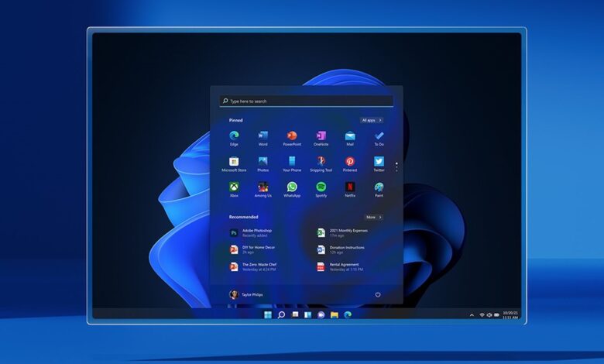Show hidden system tray icons chevron
The width and height of the screenshot is (604, 364).
pos(472,315)
